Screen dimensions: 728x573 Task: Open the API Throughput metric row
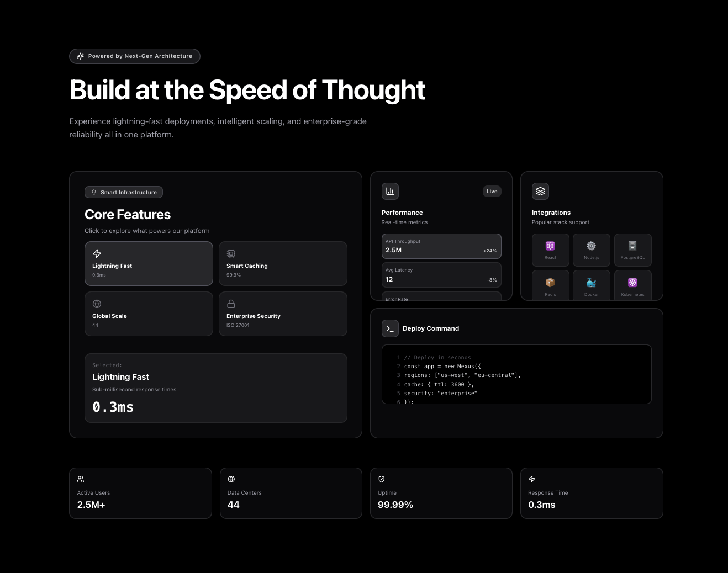tap(441, 246)
